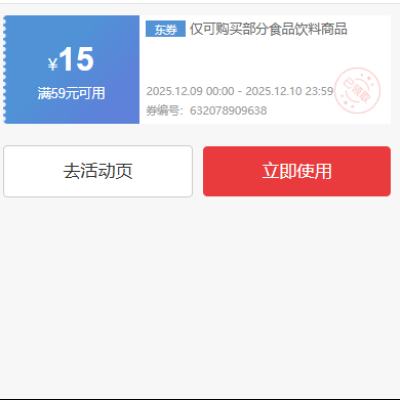Click the empty gray area below the buttons
400x400 pixels.
[x=200, y=297]
